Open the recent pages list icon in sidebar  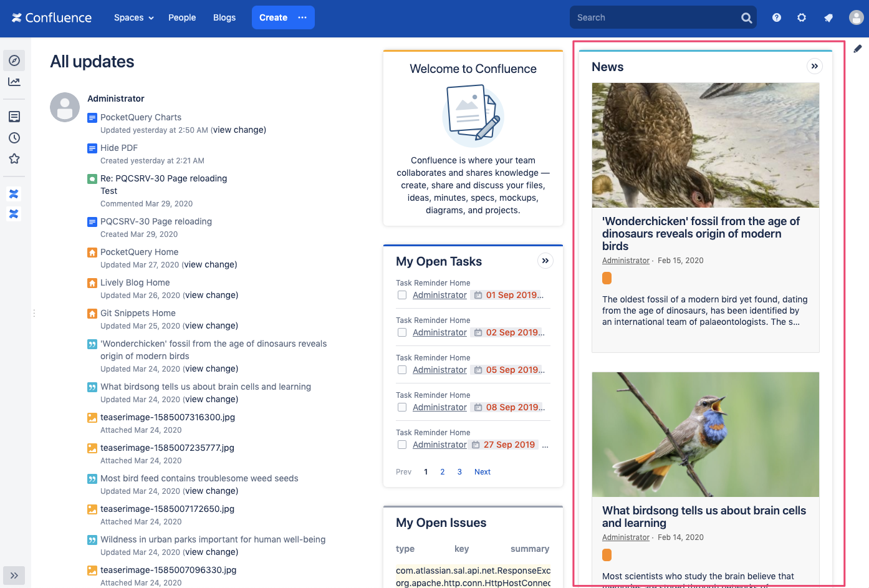[14, 117]
